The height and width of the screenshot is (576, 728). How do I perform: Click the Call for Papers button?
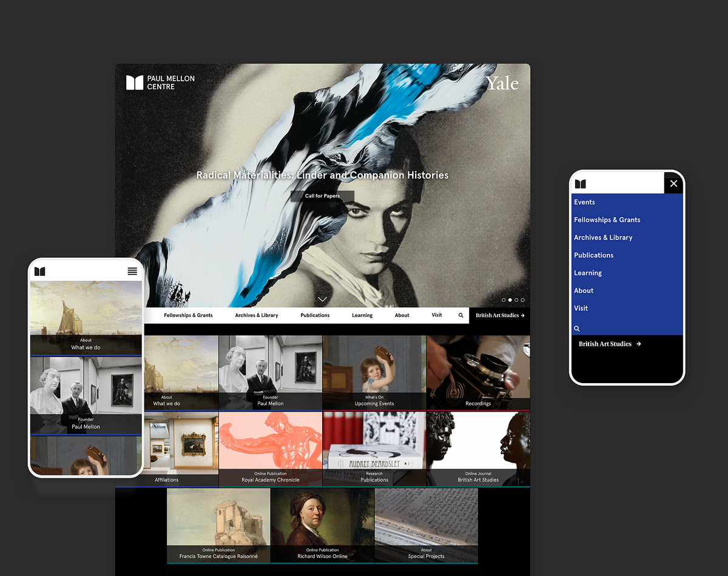click(322, 196)
